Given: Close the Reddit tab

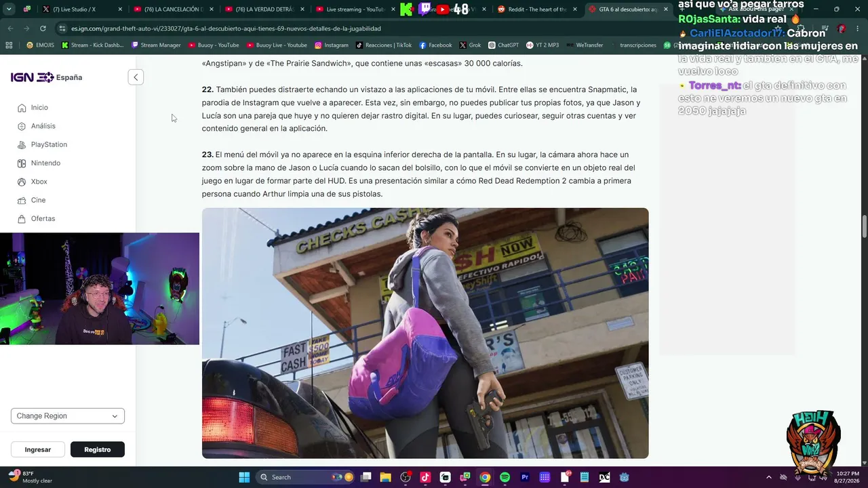Looking at the screenshot, I should [575, 9].
